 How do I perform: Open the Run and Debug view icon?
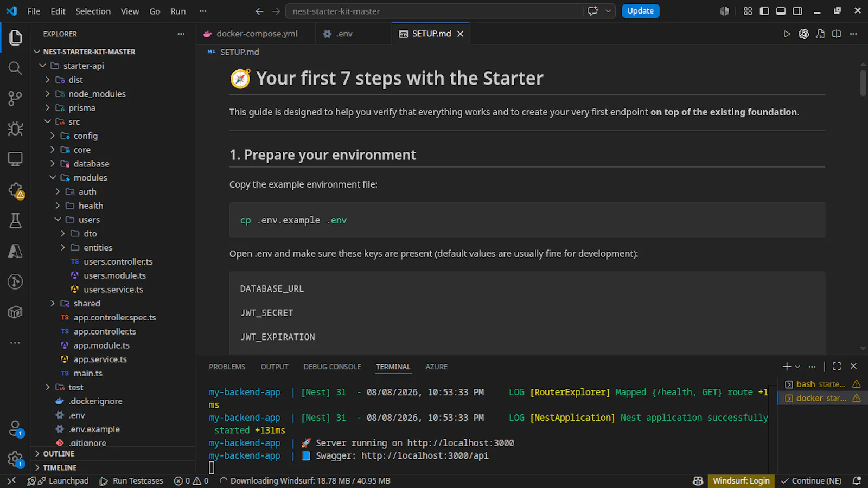(x=15, y=129)
